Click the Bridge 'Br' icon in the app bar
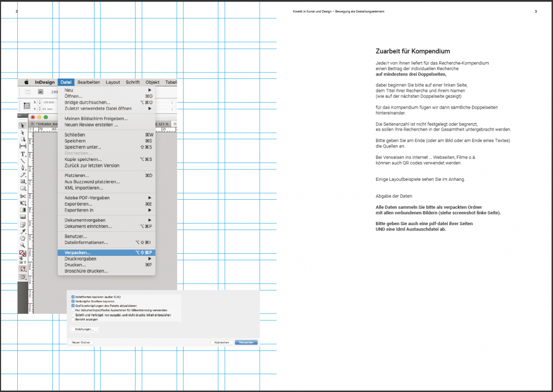Image resolution: width=553 pixels, height=392 pixels. point(41,92)
